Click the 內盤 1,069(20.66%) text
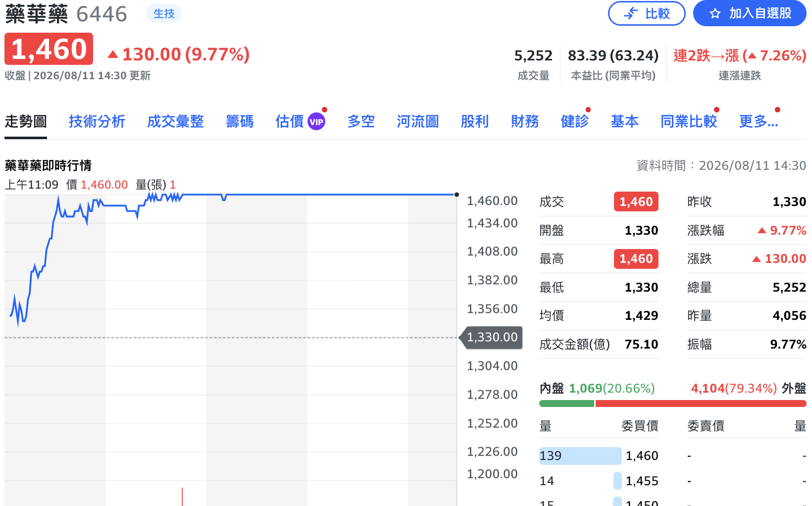This screenshot has height=506, width=812. tap(597, 388)
